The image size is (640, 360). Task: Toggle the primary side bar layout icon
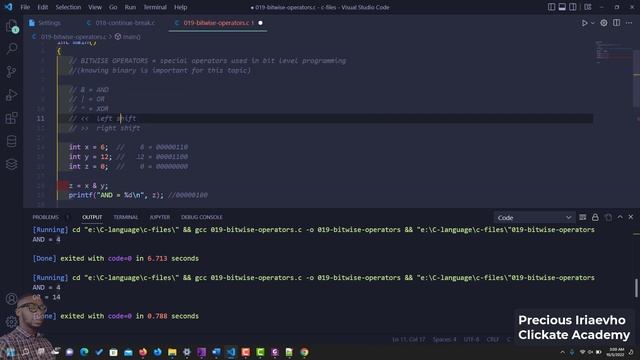(551, 7)
